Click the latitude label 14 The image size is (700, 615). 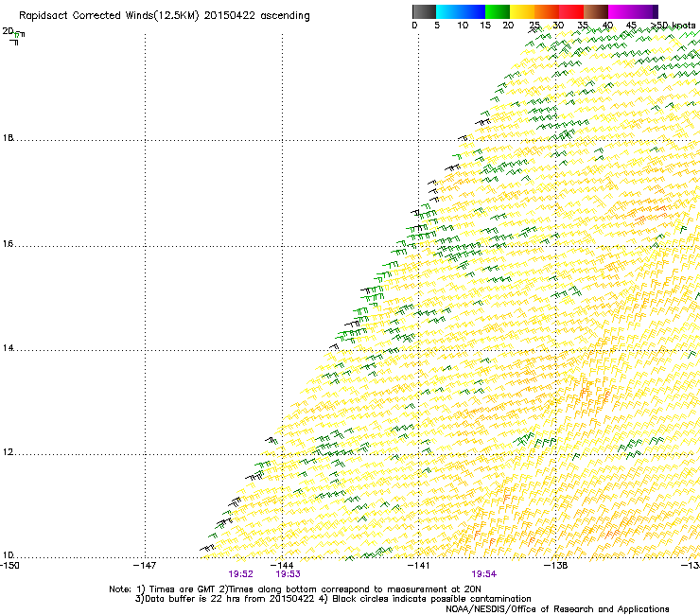(x=8, y=348)
